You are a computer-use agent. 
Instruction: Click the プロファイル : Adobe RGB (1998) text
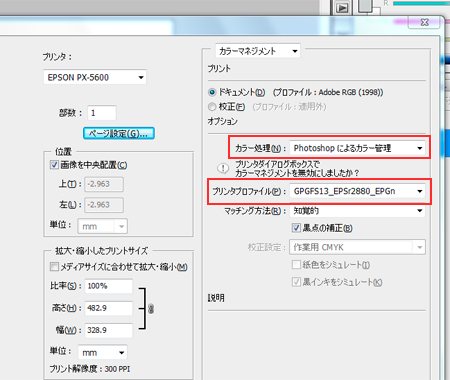(x=328, y=92)
